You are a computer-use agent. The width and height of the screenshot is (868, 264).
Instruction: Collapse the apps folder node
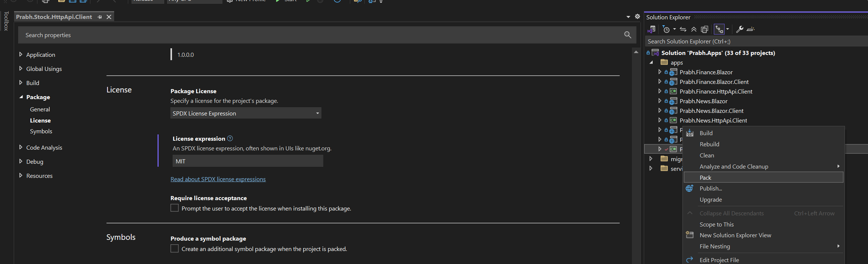651,62
